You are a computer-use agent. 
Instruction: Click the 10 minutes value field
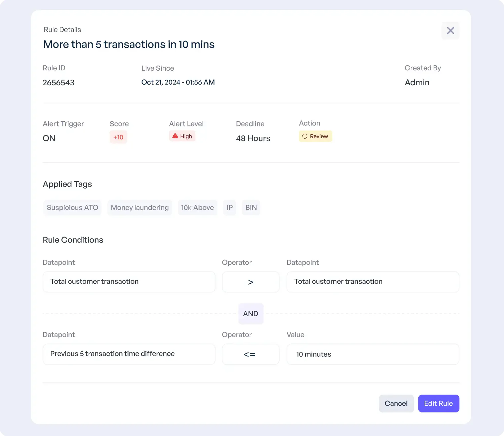pyautogui.click(x=373, y=354)
